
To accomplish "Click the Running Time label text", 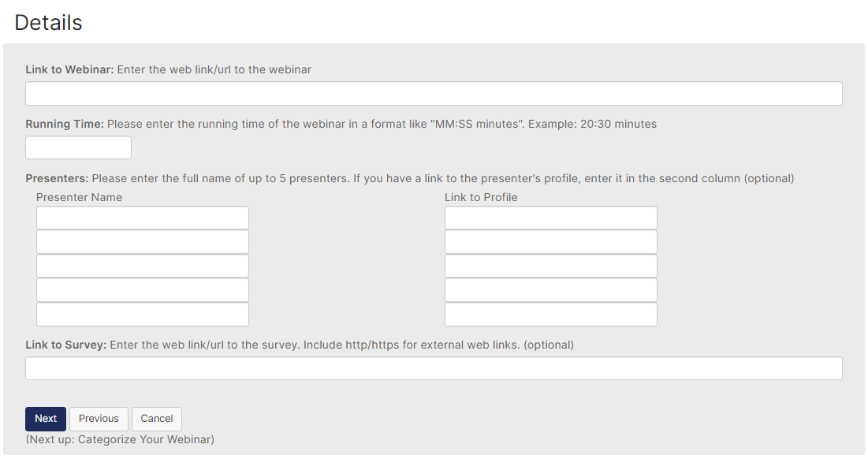I will (64, 124).
